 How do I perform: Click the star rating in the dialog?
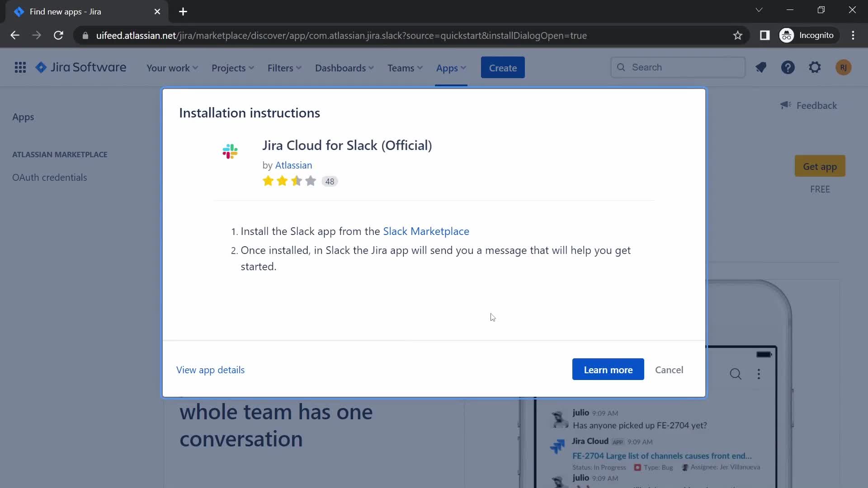(289, 181)
